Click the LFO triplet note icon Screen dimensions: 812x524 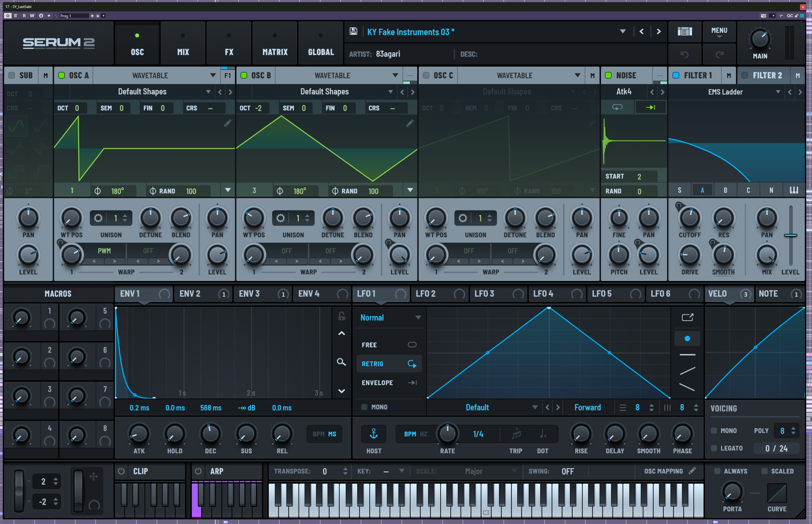(516, 434)
